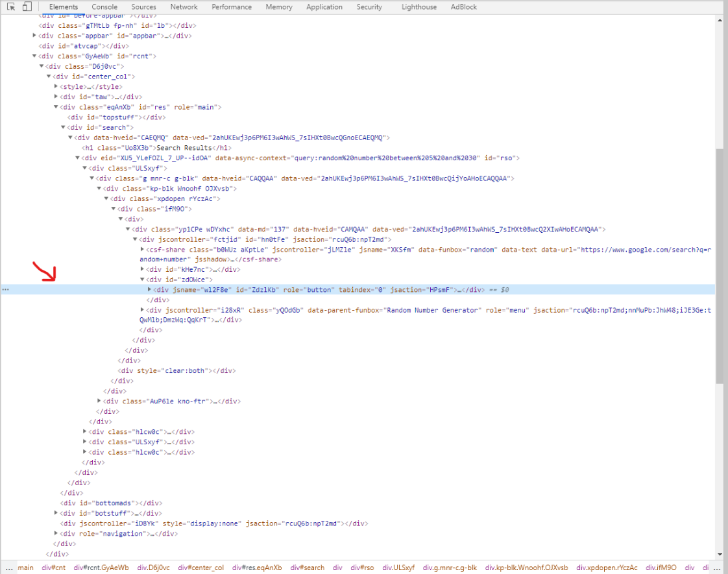Collapse the div with id zdOWce
The image size is (728, 574).
(142, 280)
